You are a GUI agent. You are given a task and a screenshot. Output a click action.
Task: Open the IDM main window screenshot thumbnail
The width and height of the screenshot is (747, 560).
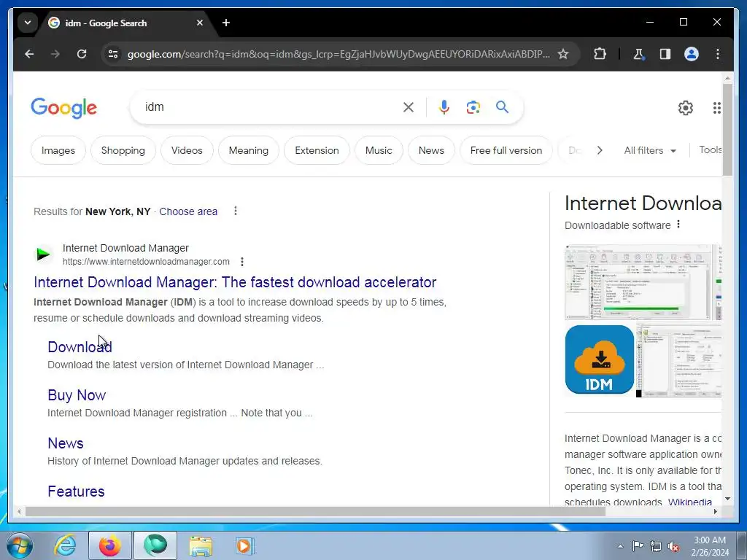(x=638, y=282)
